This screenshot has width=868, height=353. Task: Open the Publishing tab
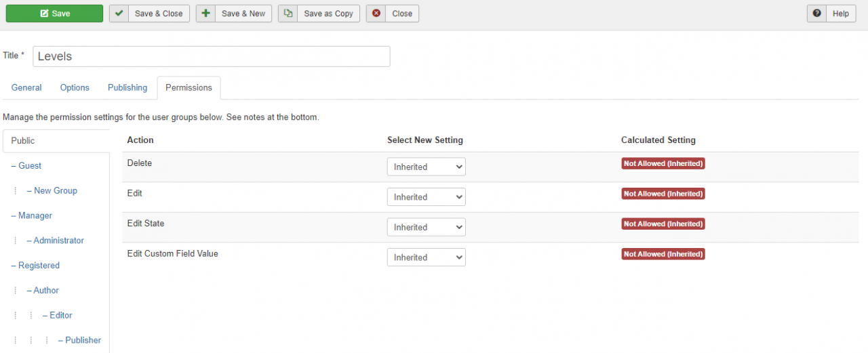click(127, 88)
